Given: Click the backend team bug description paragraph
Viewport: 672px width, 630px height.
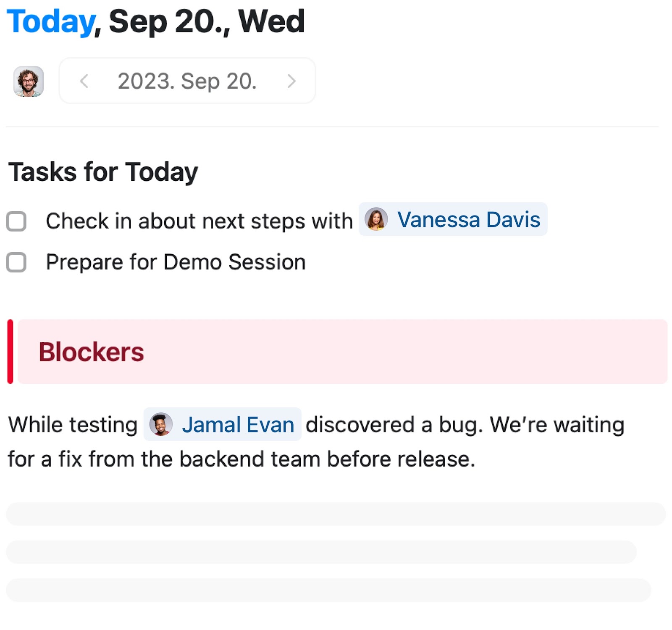Looking at the screenshot, I should 316,441.
